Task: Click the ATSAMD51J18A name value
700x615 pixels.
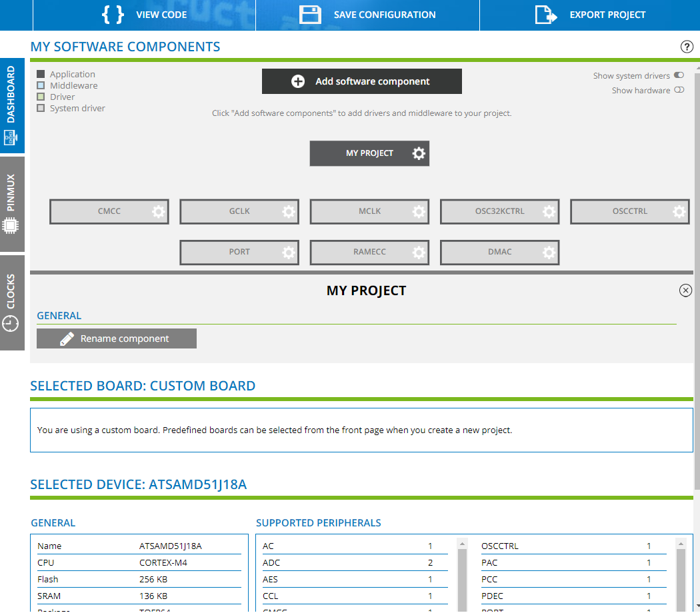Action: (x=171, y=546)
